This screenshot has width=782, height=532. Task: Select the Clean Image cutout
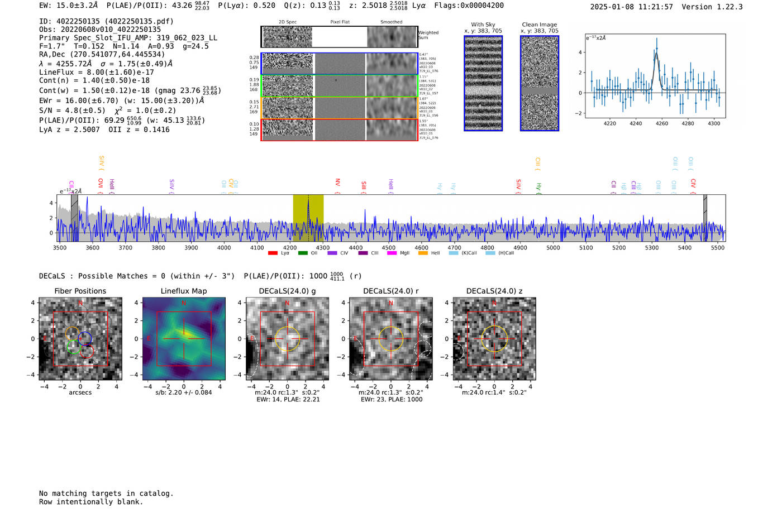pos(540,83)
